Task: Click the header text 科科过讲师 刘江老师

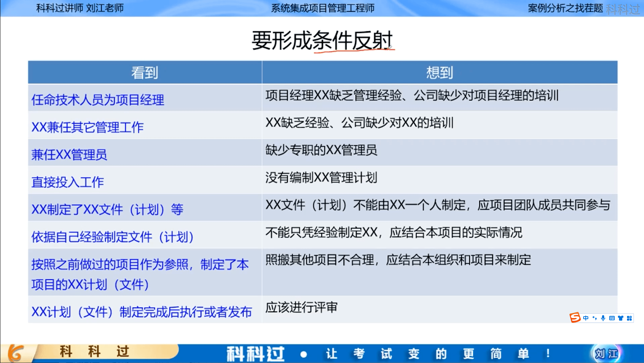Action: click(x=80, y=8)
